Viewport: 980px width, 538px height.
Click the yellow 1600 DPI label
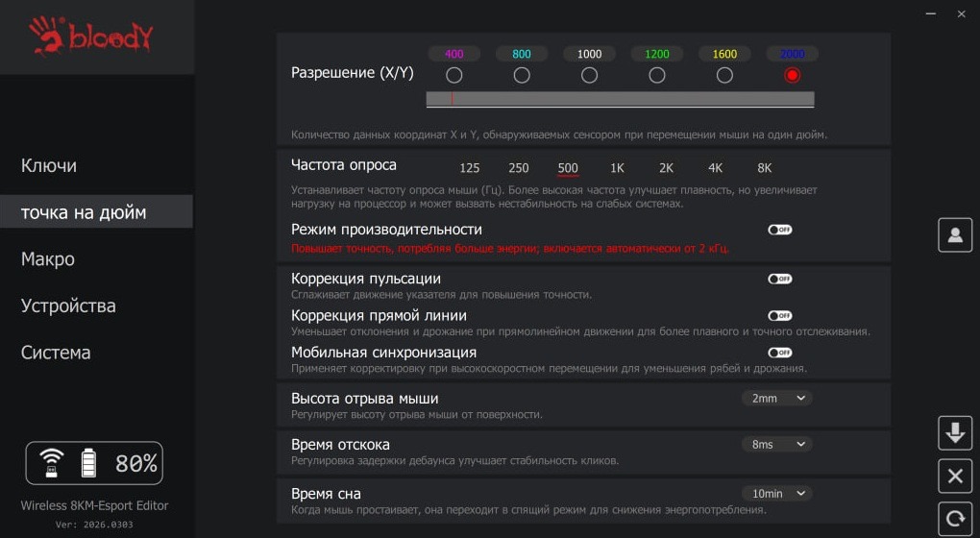point(724,54)
